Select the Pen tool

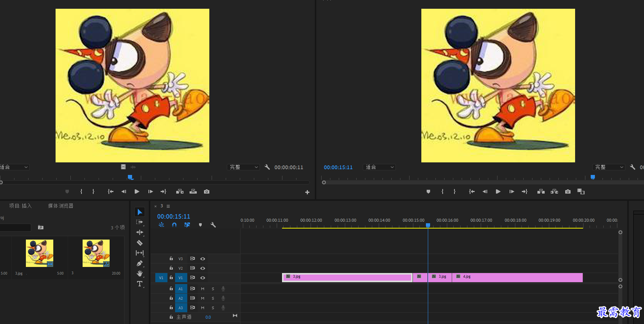(140, 263)
